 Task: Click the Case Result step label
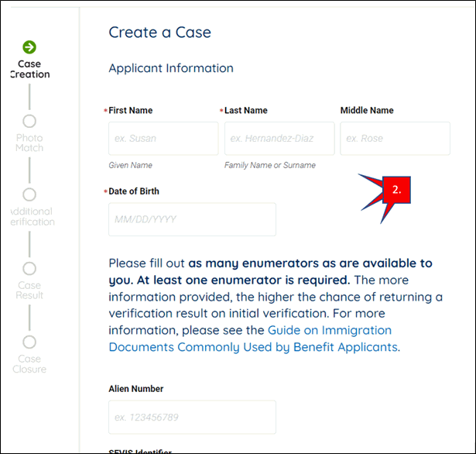coord(29,291)
